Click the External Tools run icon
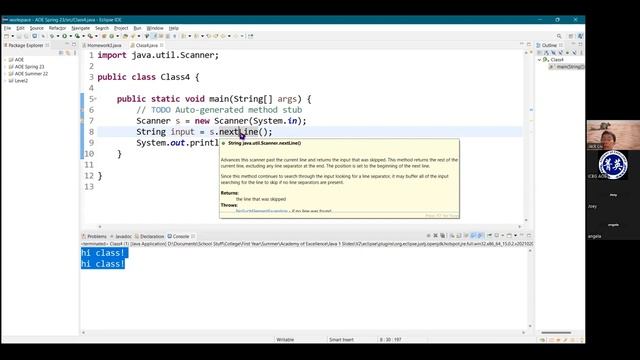The width and height of the screenshot is (640, 360). [90, 36]
